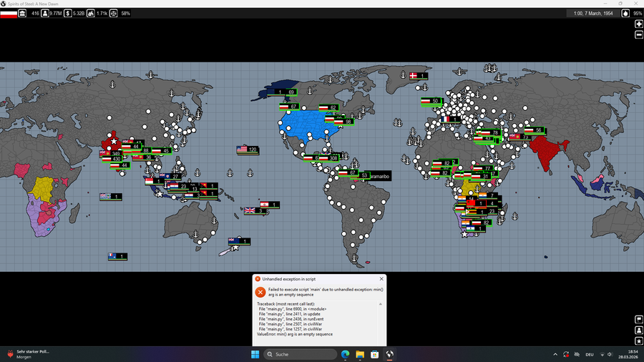Viewport: 644px width, 362px height.
Task: Open Microsoft Edge from taskbar
Action: 346,354
